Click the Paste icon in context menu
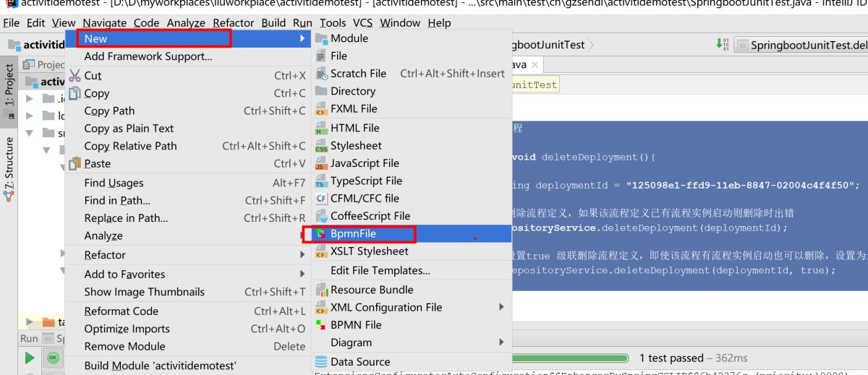Image resolution: width=868 pixels, height=375 pixels. tap(75, 163)
